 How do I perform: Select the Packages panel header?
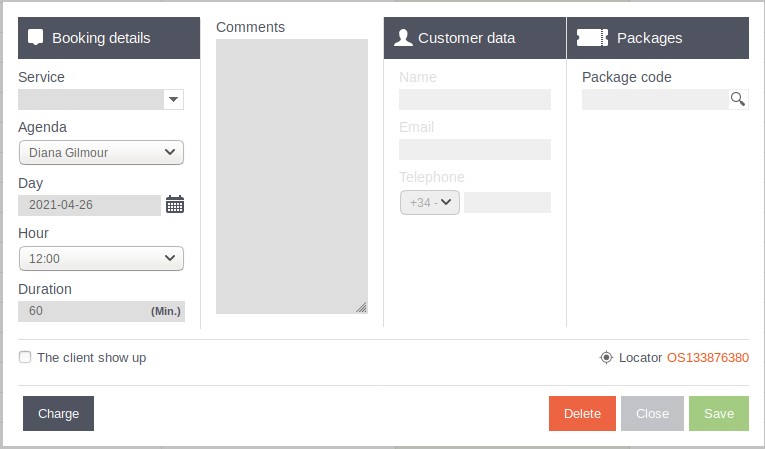click(658, 38)
